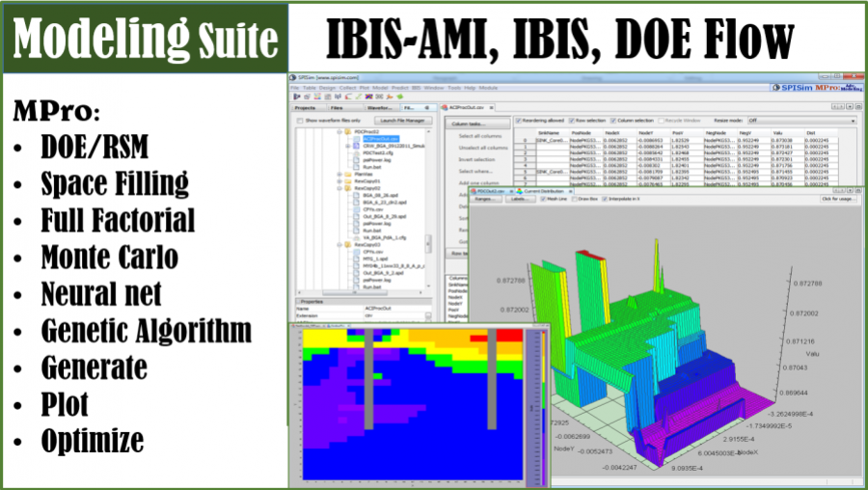Toggle the Reordering allowed checkbox
Viewport: 868px width, 490px height.
tap(519, 121)
